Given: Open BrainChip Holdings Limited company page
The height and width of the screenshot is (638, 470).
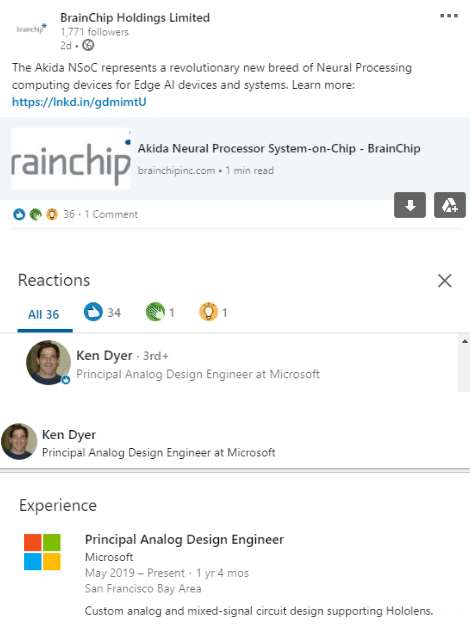Looking at the screenshot, I should [x=135, y=18].
